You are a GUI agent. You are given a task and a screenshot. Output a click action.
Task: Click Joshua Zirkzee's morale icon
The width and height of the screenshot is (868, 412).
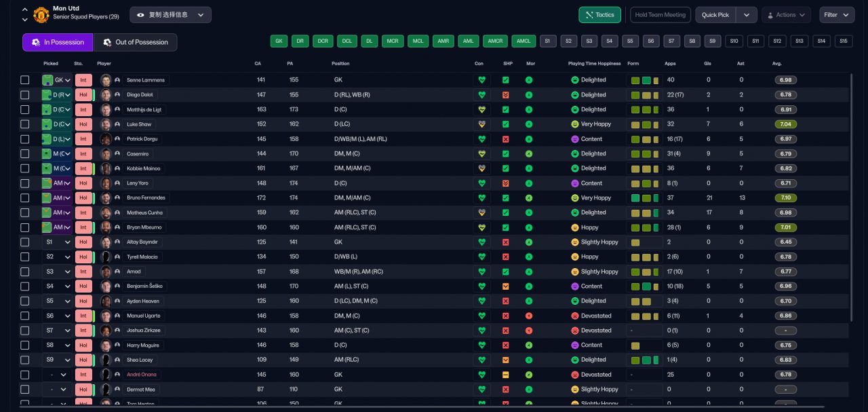click(529, 331)
